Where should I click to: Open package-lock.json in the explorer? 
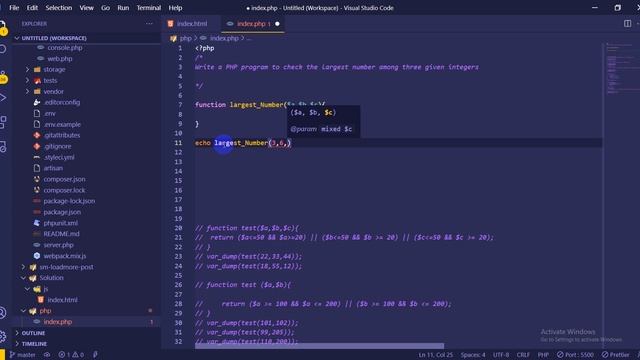pos(69,201)
